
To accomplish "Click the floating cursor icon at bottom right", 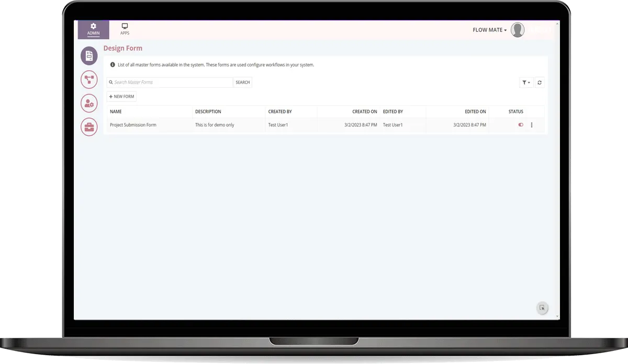I will [x=542, y=308].
